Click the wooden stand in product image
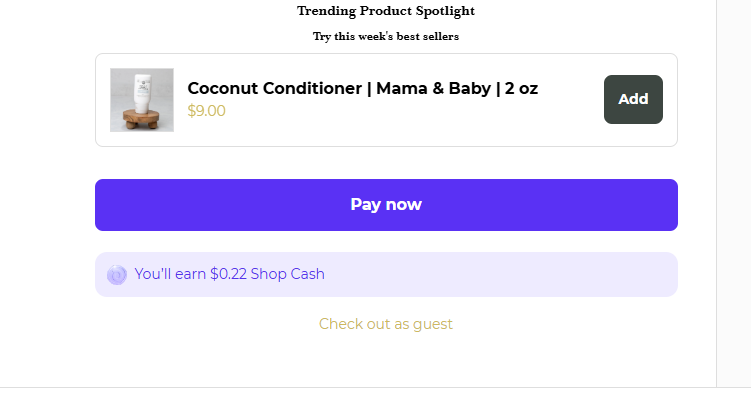 [x=140, y=119]
